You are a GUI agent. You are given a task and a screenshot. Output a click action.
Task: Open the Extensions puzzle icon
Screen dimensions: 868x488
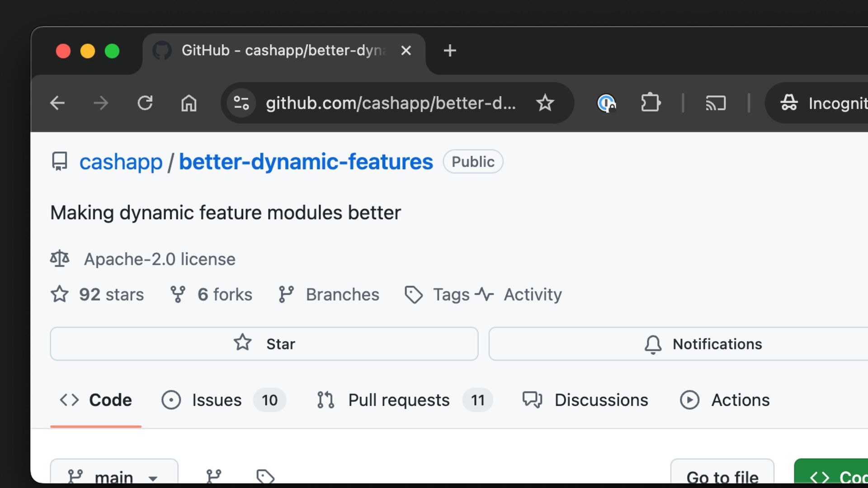651,102
